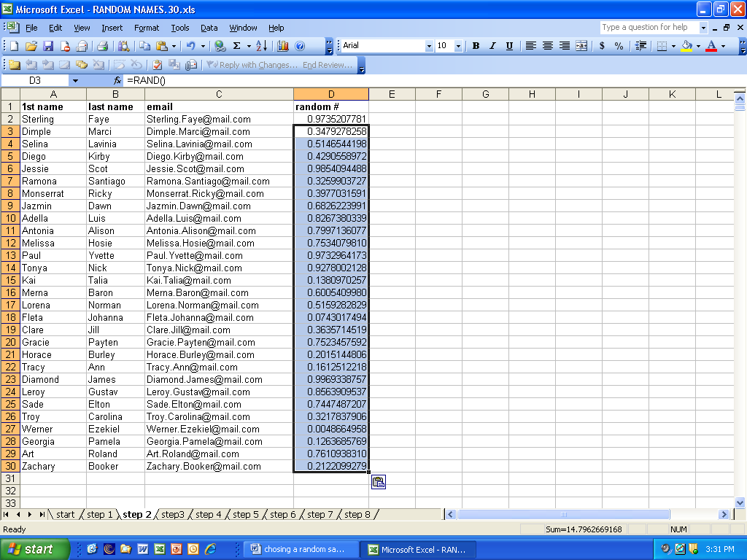The width and height of the screenshot is (747, 560).
Task: Click the Print icon in the toolbar
Action: point(102,46)
